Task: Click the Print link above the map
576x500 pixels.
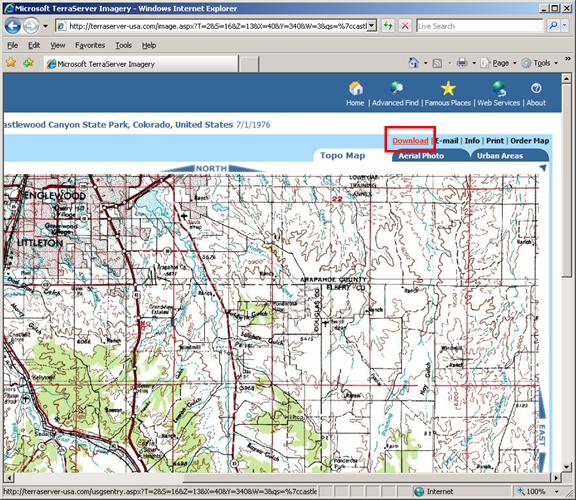Action: 495,141
